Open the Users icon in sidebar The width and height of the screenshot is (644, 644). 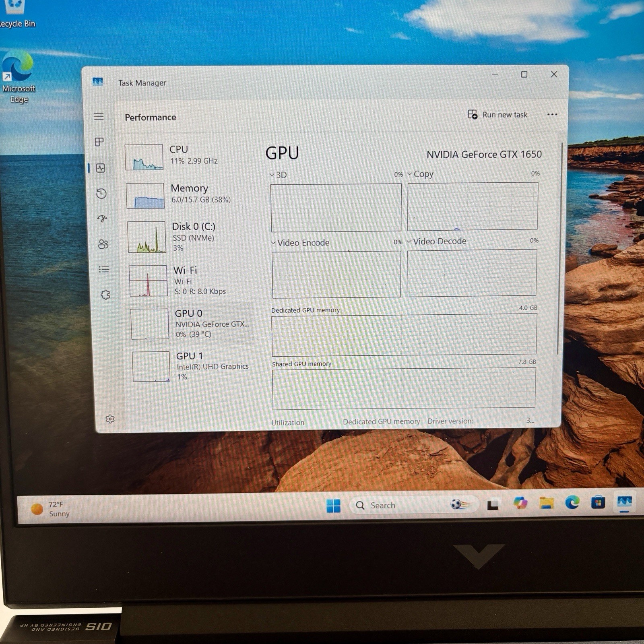point(103,244)
